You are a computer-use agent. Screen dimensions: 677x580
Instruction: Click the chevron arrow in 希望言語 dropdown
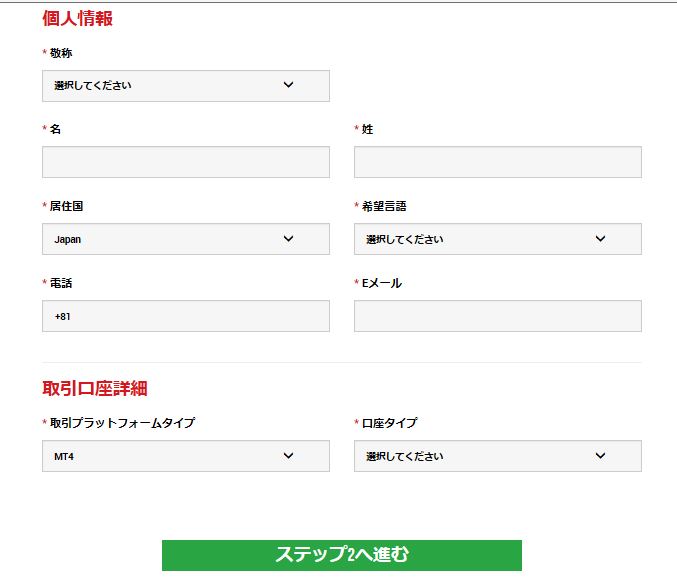tap(600, 238)
